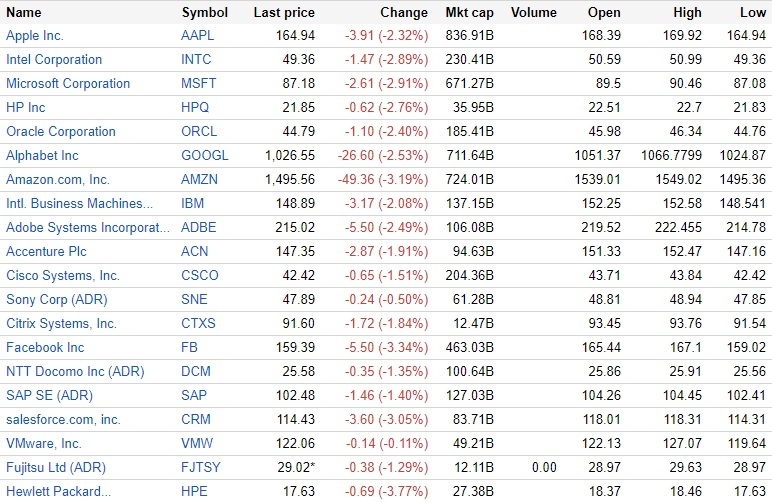772x503 pixels.
Task: Click the Intl. Business Machines link
Action: [80, 204]
